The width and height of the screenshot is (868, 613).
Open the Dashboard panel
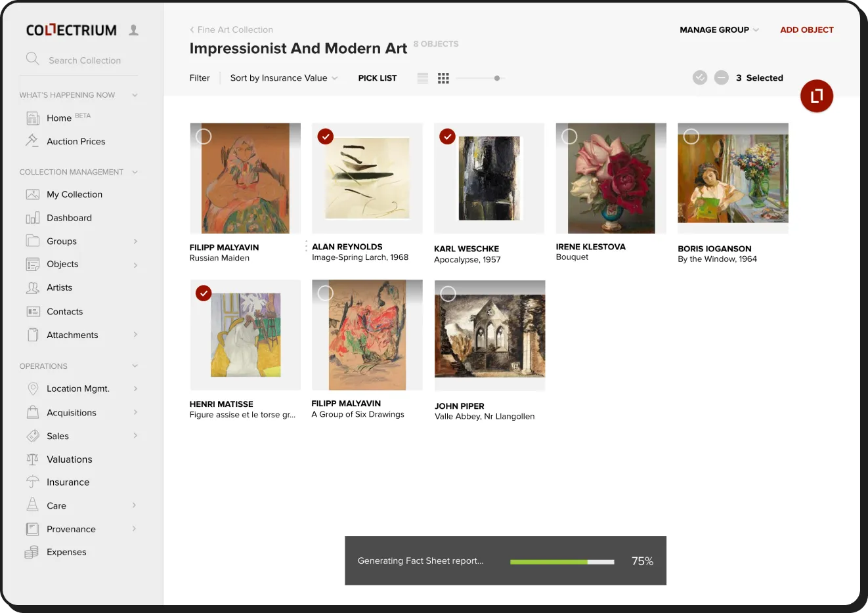click(70, 217)
